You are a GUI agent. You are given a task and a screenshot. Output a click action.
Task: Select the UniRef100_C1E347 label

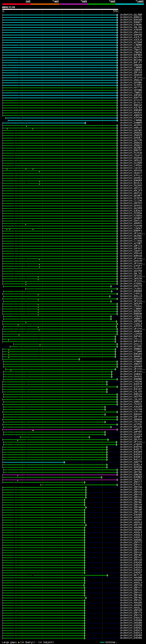pyautogui.click(x=131, y=168)
